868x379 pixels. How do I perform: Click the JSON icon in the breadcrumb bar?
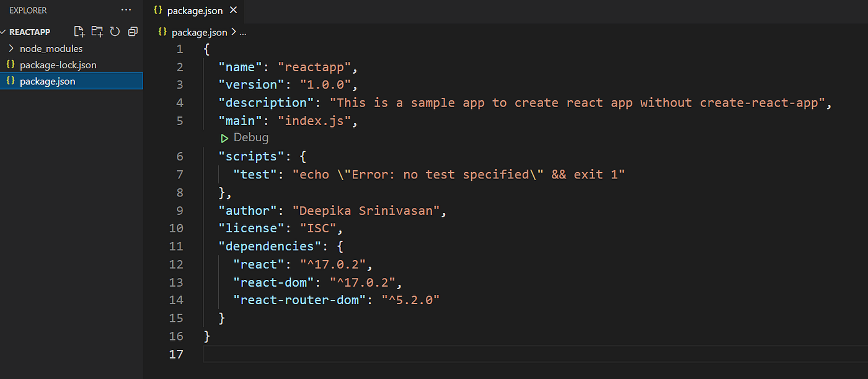162,32
